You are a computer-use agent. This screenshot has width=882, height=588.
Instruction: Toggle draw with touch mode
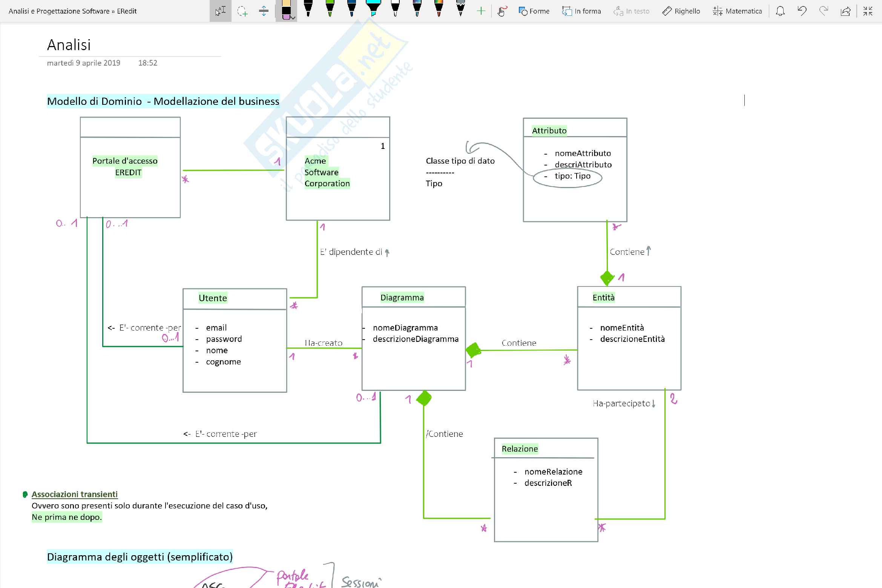[x=502, y=11]
